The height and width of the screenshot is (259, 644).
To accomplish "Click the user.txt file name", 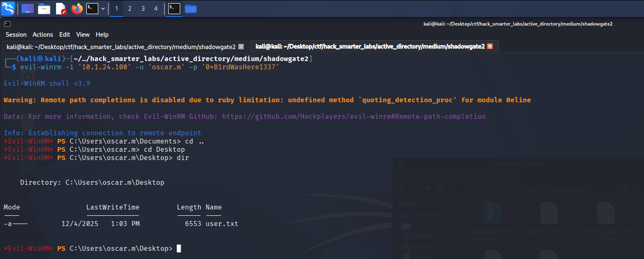I will [x=222, y=224].
